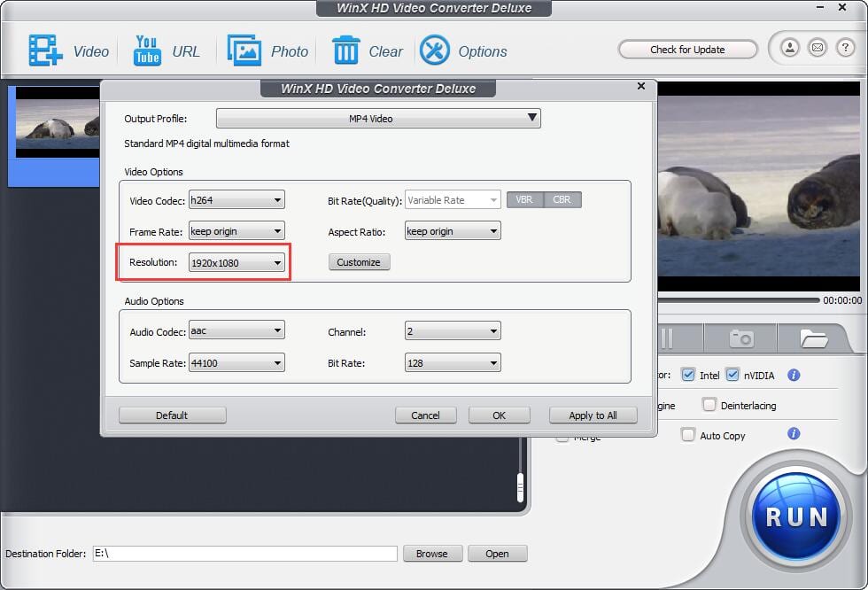The image size is (868, 590).
Task: Click the Customize resolution button
Action: 360,262
